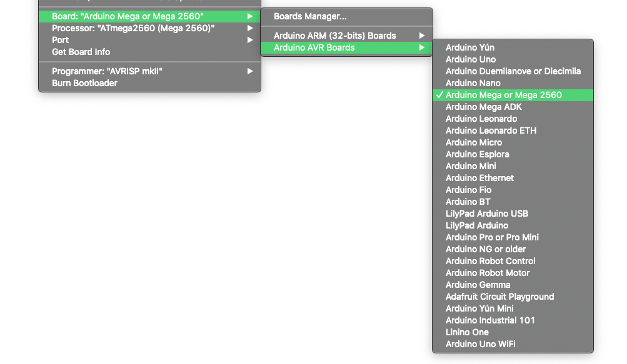Select the Arduino Mega ADK board
This screenshot has height=364, width=627.
pyautogui.click(x=513, y=107)
